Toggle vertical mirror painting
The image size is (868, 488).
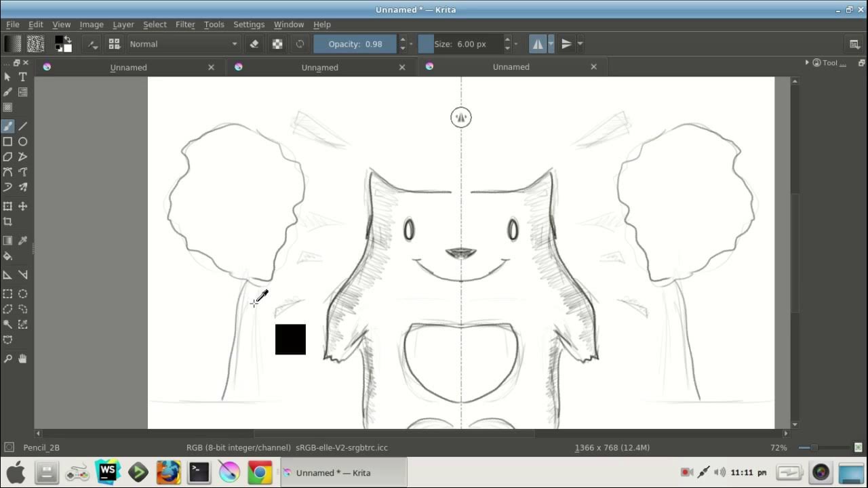point(566,44)
